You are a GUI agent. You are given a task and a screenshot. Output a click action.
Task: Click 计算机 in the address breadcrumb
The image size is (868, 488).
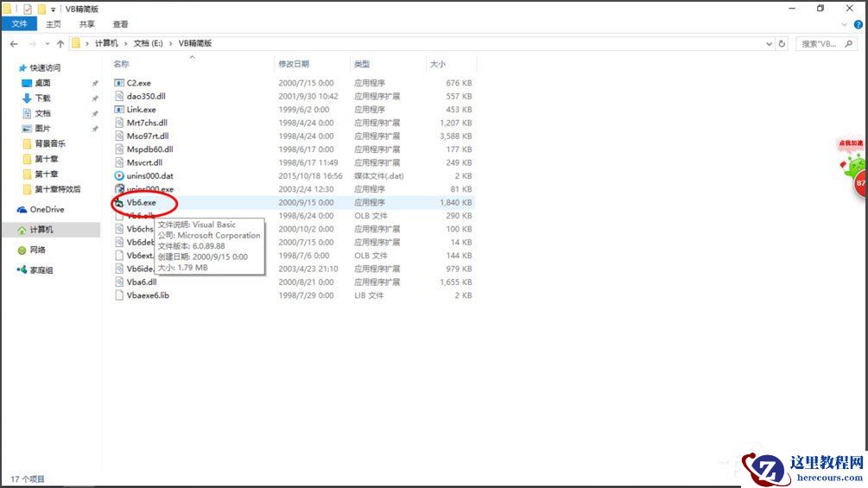point(106,43)
